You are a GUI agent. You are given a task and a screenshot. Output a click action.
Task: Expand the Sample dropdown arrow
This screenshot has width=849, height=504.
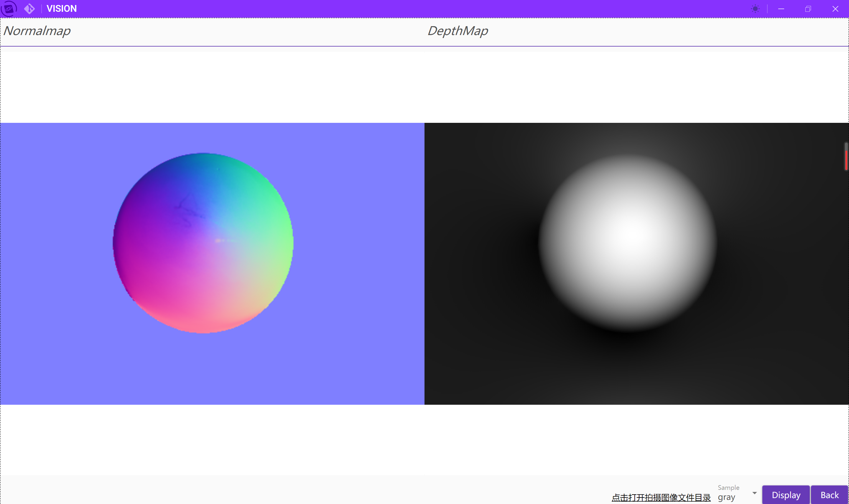point(754,493)
